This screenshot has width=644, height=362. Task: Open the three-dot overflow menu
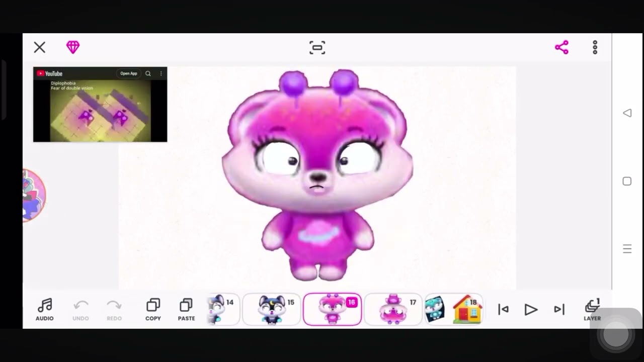(595, 47)
